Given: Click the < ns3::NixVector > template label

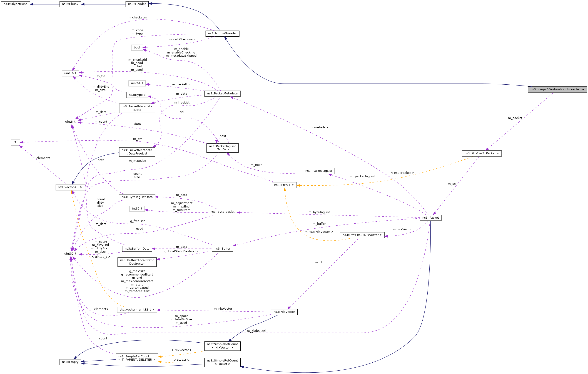Looking at the screenshot, I should point(319,232).
